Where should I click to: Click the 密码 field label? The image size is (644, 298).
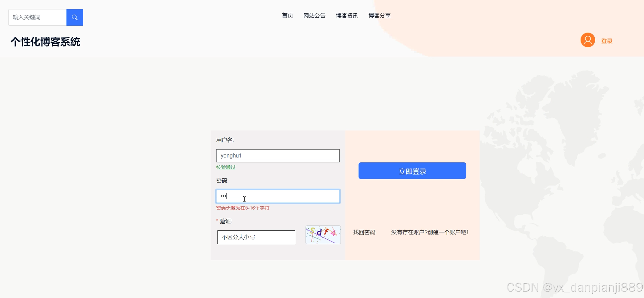click(x=222, y=180)
